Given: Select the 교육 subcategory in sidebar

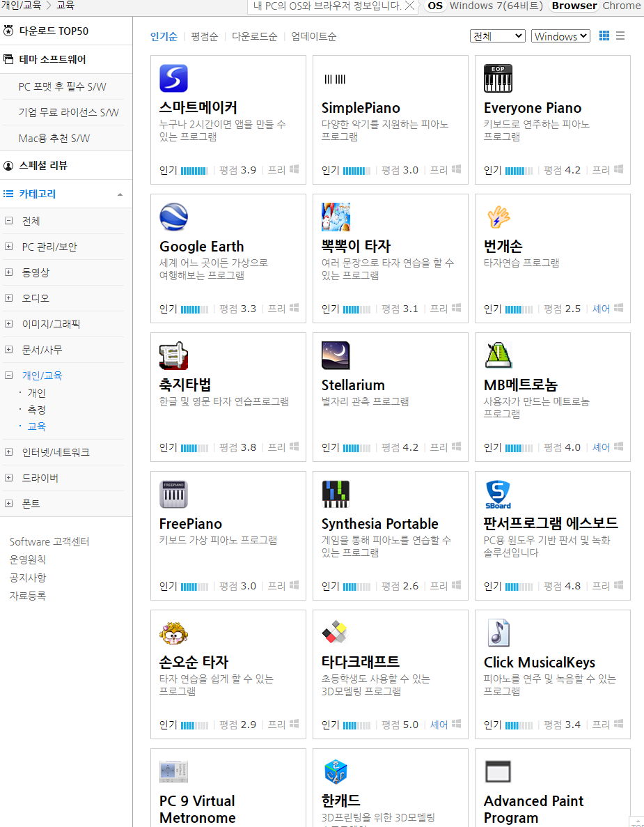Looking at the screenshot, I should tap(36, 426).
